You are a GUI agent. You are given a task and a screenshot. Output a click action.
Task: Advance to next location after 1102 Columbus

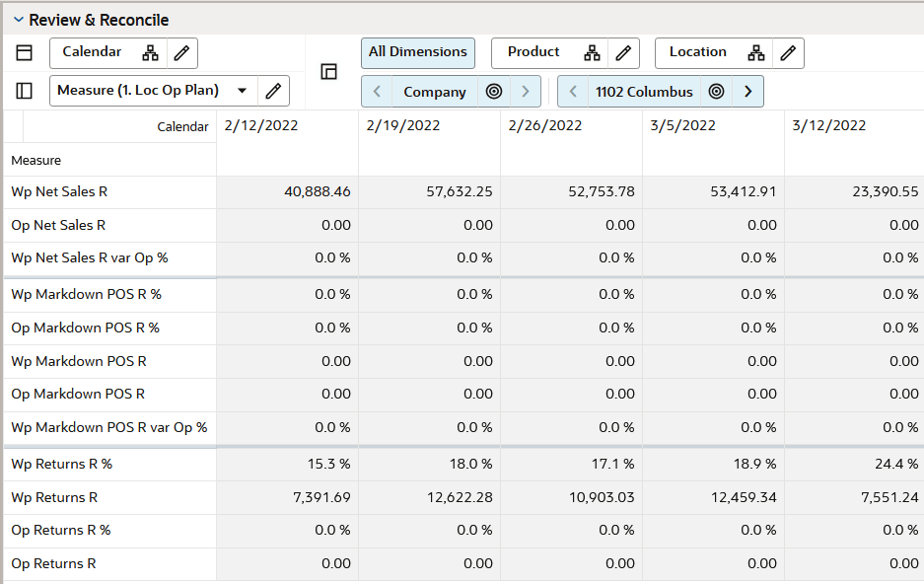[x=748, y=92]
